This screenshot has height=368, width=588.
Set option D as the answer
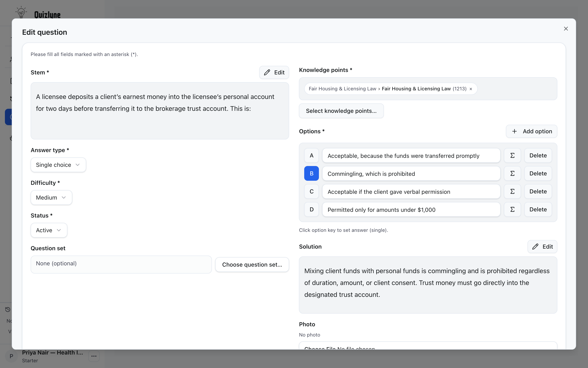312,210
